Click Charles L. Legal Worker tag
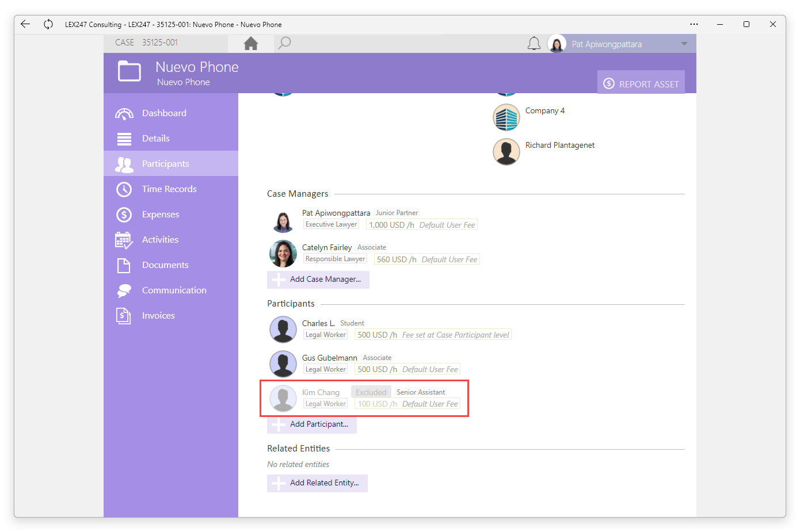 click(x=325, y=335)
